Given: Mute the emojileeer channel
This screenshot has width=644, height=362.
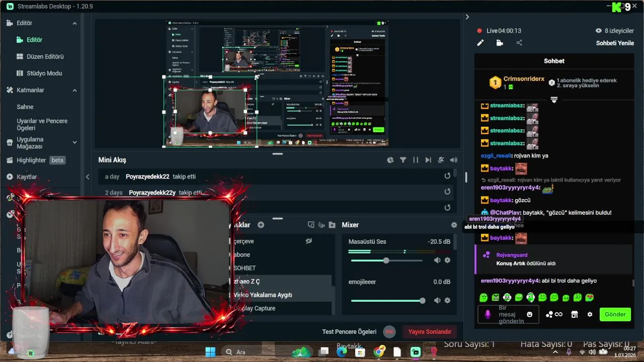Looking at the screenshot, I should [x=437, y=300].
